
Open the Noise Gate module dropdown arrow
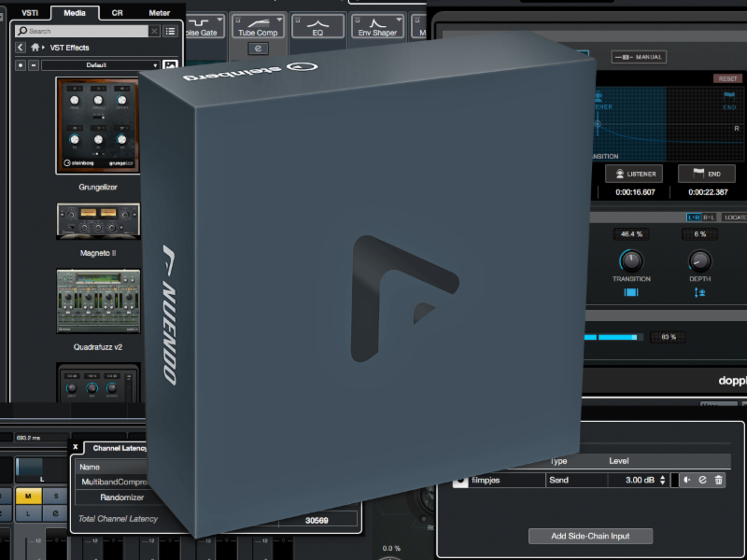[219, 20]
